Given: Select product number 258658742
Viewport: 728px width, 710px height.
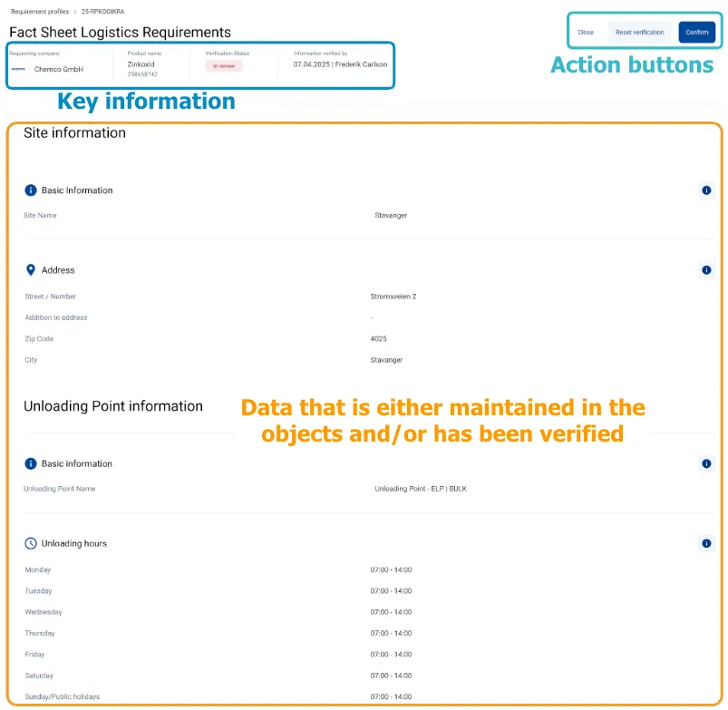Looking at the screenshot, I should click(x=142, y=74).
